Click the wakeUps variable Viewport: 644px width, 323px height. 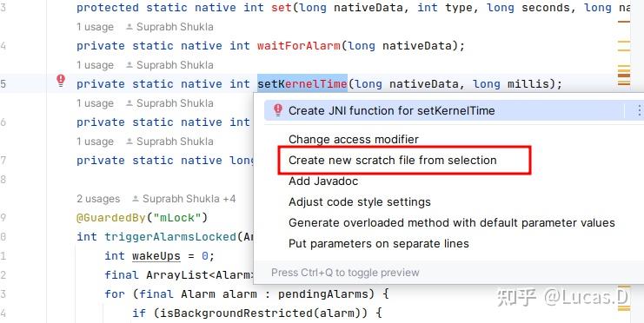tap(156, 256)
